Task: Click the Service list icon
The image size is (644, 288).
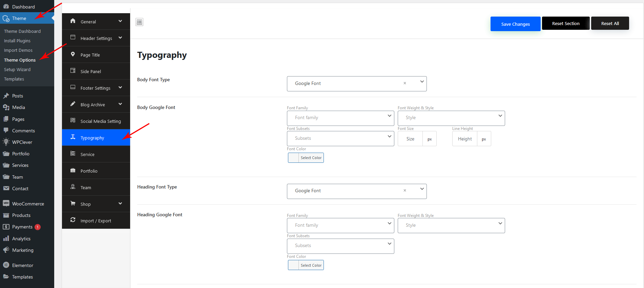Action: pos(73,154)
